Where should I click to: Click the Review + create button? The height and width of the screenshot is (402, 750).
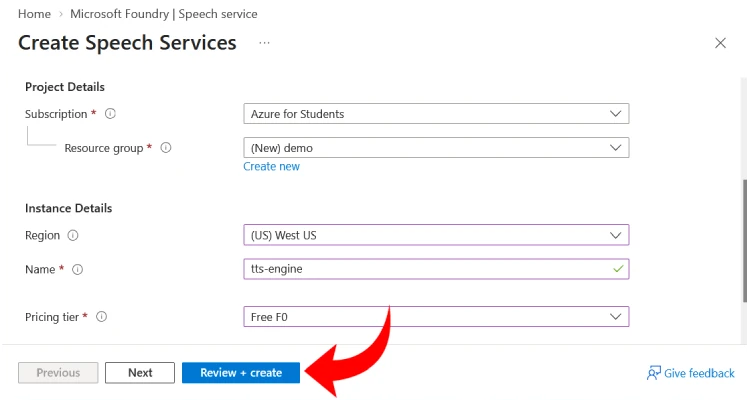click(241, 373)
